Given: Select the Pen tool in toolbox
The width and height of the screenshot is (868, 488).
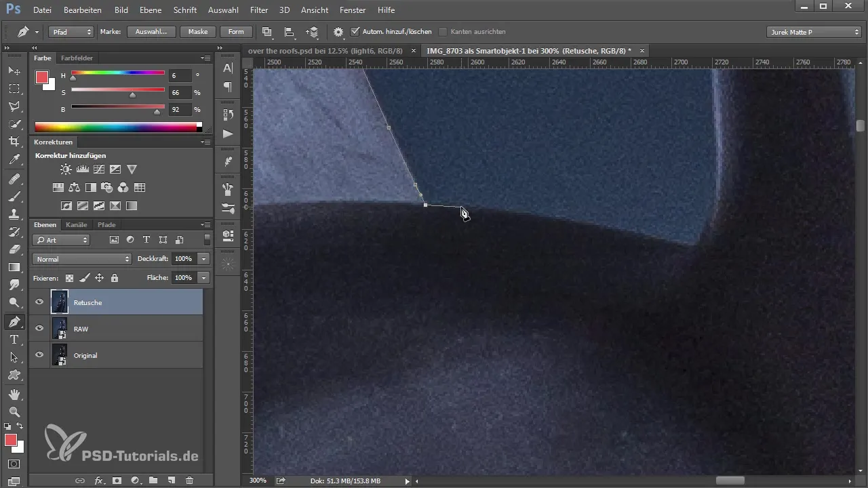Looking at the screenshot, I should [14, 321].
